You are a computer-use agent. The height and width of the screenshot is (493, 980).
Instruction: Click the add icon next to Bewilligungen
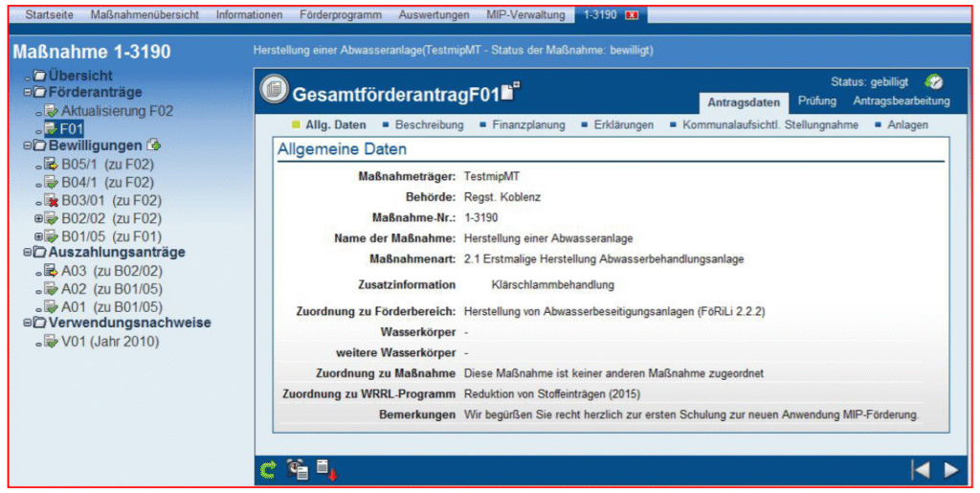click(x=153, y=146)
